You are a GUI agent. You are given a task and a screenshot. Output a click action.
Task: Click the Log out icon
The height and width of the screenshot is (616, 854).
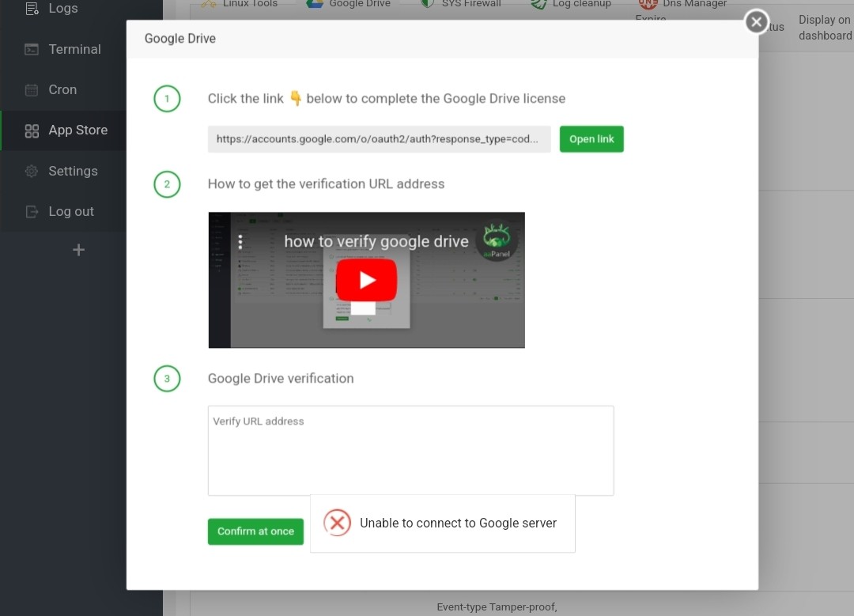(x=32, y=211)
